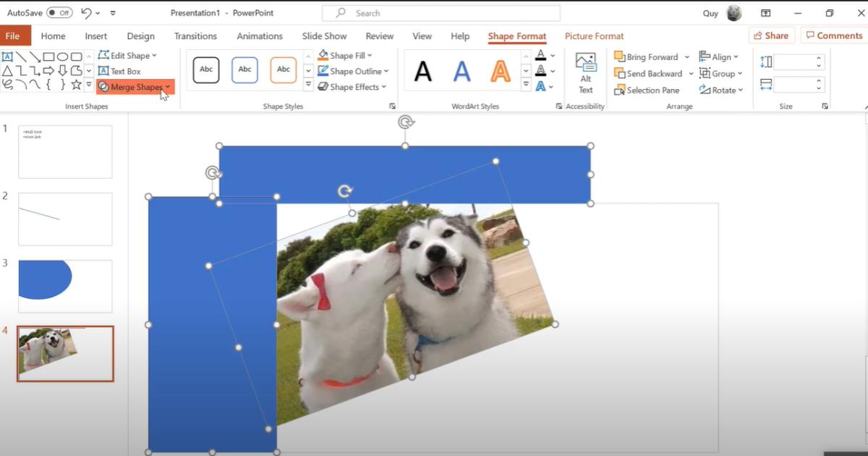Click the Undo arrow icon

87,13
